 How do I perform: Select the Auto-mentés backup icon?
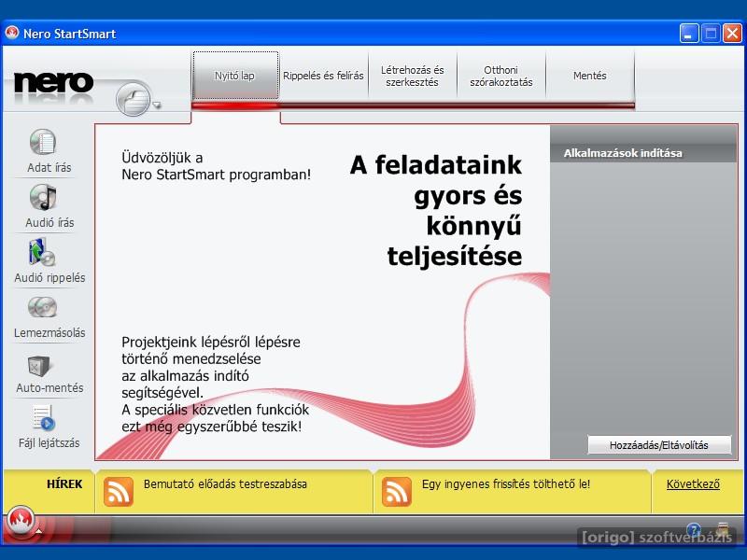(x=39, y=367)
